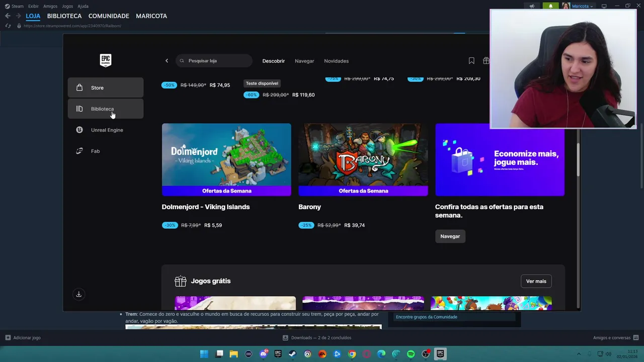This screenshot has height=362, width=644.
Task: Click the Barony title text
Action: coord(309,207)
